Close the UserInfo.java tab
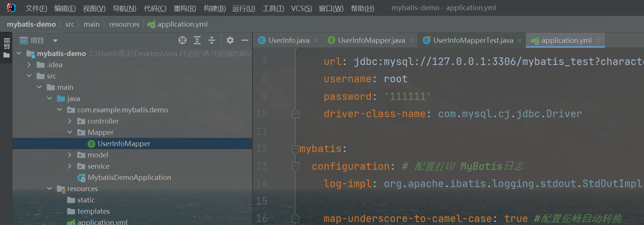The width and height of the screenshot is (644, 225). (x=316, y=40)
